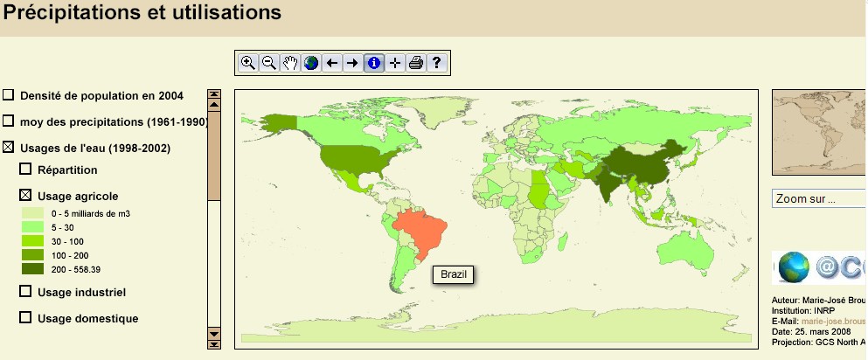Click the author e-mail link
The width and height of the screenshot is (868, 360).
pos(839,322)
